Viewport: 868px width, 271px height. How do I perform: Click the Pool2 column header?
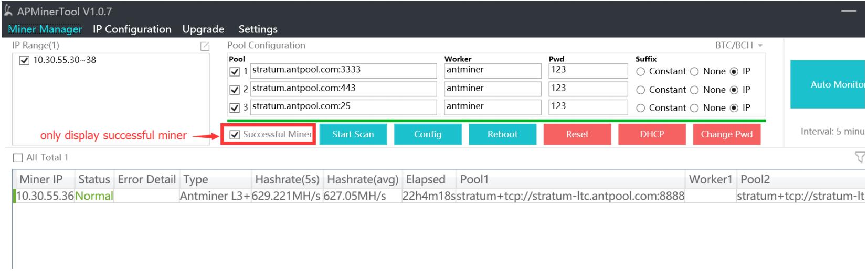click(x=800, y=179)
